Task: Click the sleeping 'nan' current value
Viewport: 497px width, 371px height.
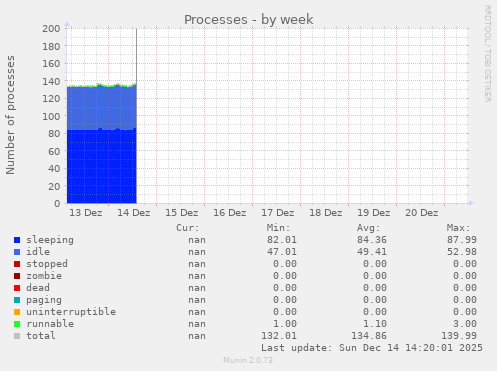Action: point(197,240)
